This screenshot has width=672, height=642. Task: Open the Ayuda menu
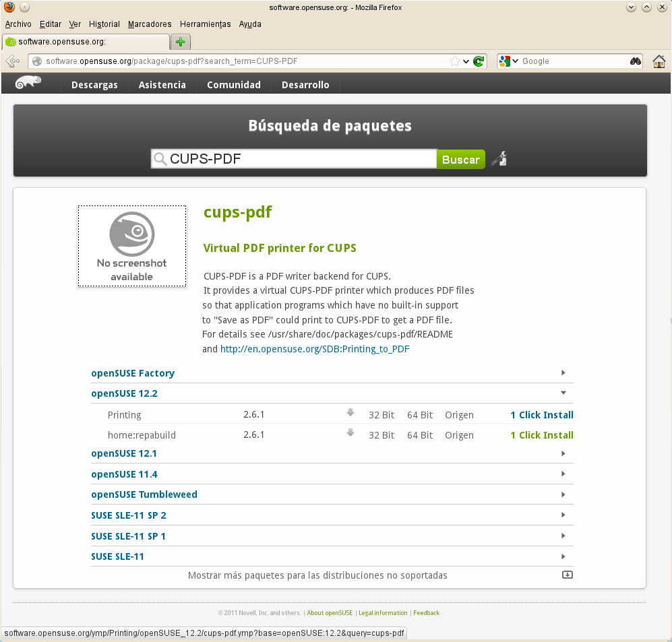tap(250, 24)
